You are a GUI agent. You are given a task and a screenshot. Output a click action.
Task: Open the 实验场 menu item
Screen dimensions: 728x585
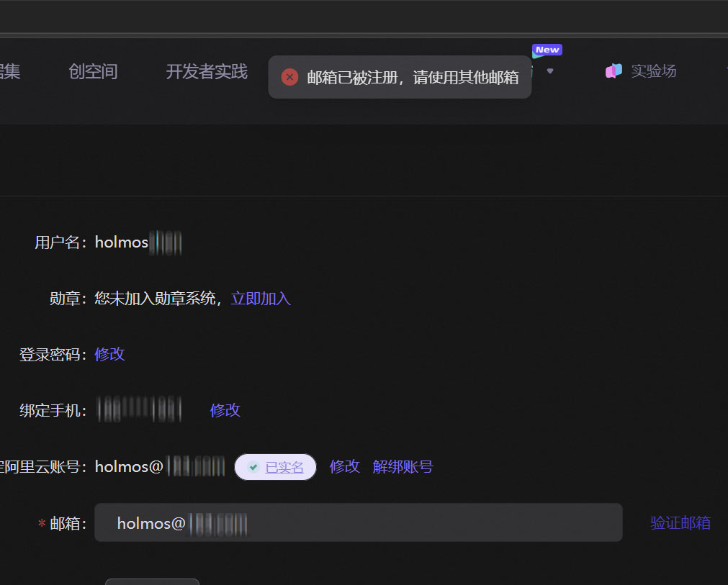tap(653, 71)
